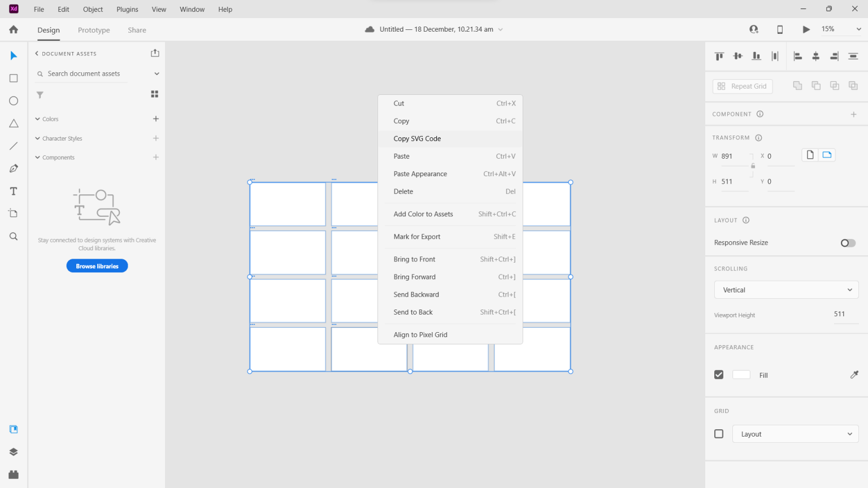The height and width of the screenshot is (488, 868).
Task: Select the Artboard tool
Action: point(13,213)
